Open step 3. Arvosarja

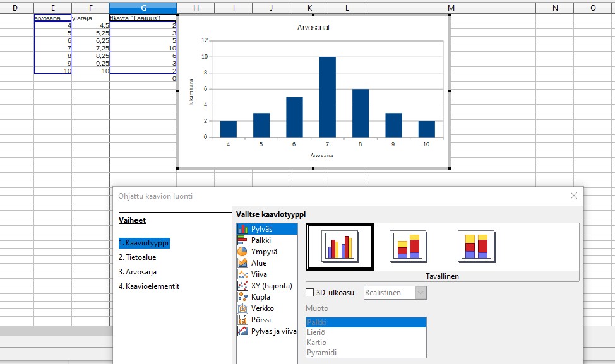click(137, 272)
